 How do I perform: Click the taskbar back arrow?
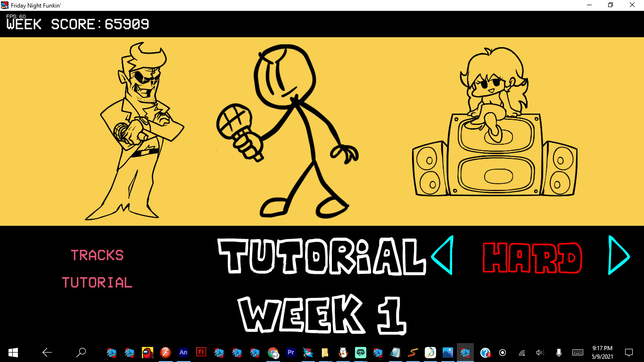[47, 353]
